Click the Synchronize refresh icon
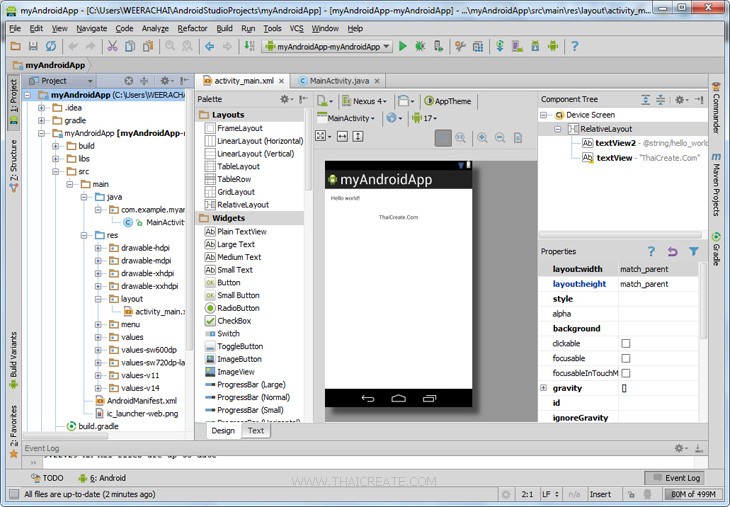This screenshot has width=730, height=507. coord(51,46)
